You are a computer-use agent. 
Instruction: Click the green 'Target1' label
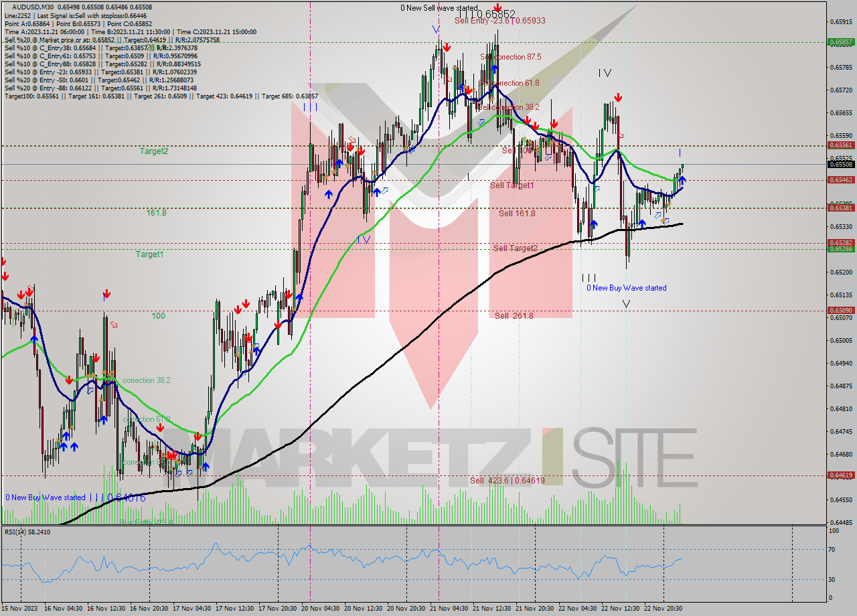(149, 254)
